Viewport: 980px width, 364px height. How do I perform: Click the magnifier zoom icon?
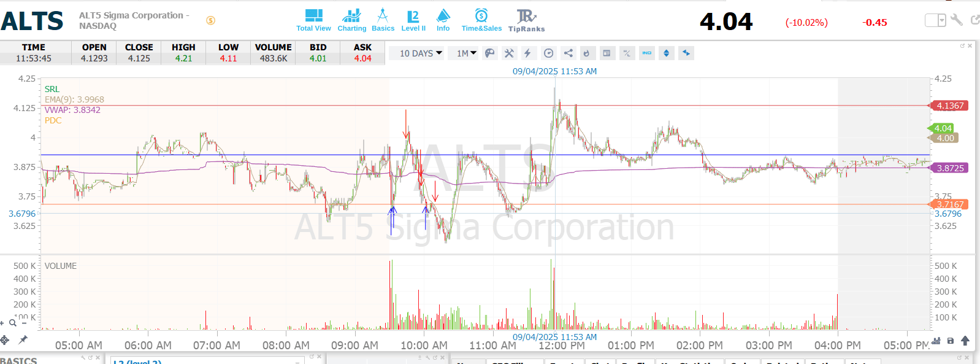[x=13, y=322]
